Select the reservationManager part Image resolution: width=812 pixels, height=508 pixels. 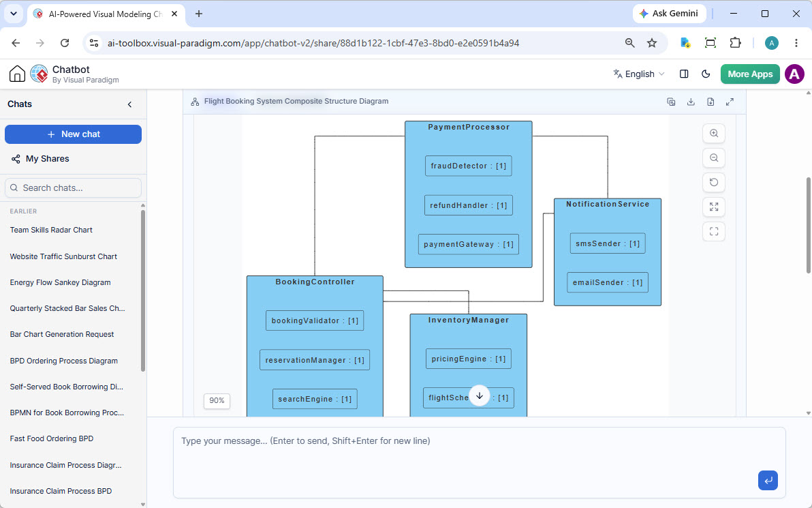coord(315,360)
